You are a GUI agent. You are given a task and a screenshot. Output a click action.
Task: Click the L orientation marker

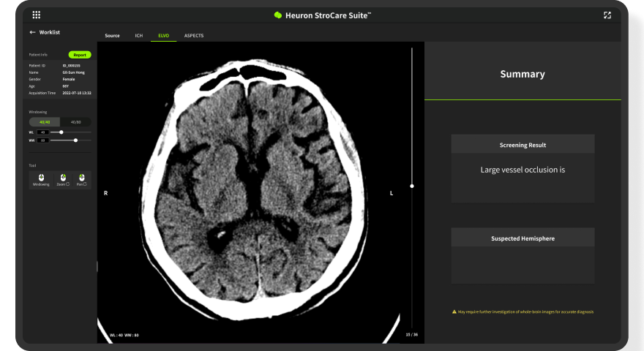tap(392, 193)
